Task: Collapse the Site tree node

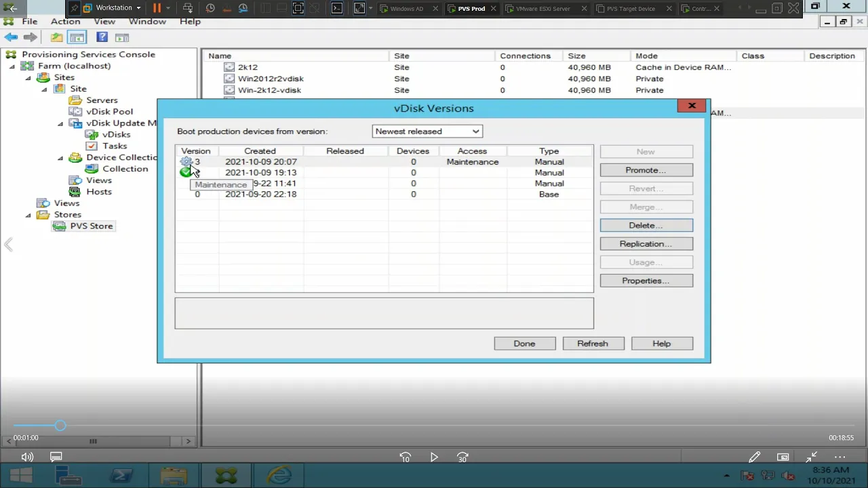Action: click(x=44, y=89)
